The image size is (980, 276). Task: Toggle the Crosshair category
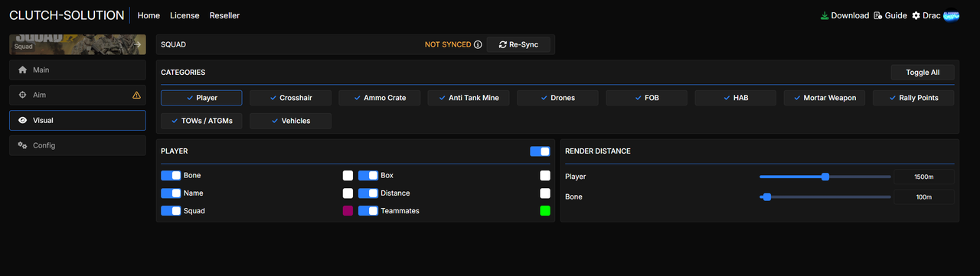click(x=291, y=98)
